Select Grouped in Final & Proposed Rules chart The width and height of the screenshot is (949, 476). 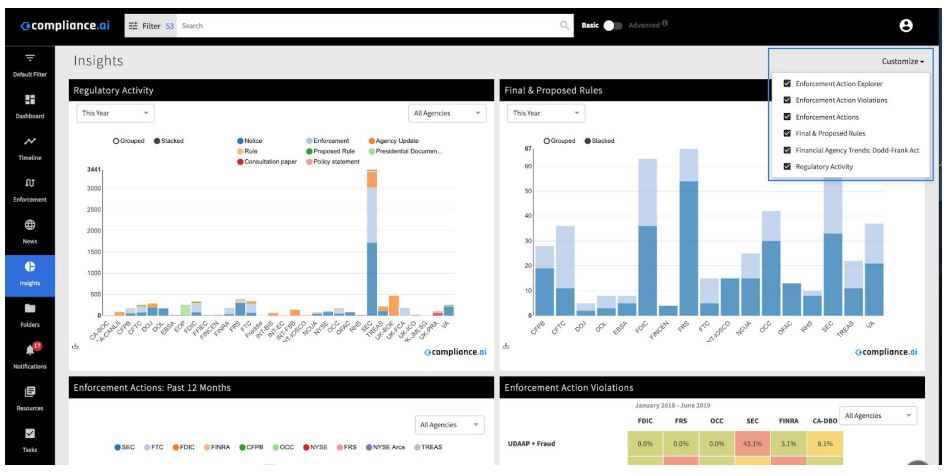547,141
